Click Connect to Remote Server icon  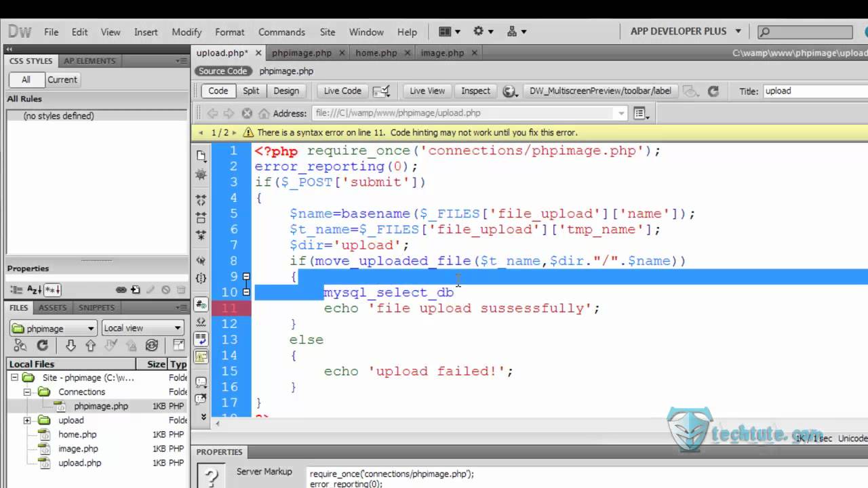click(x=20, y=346)
